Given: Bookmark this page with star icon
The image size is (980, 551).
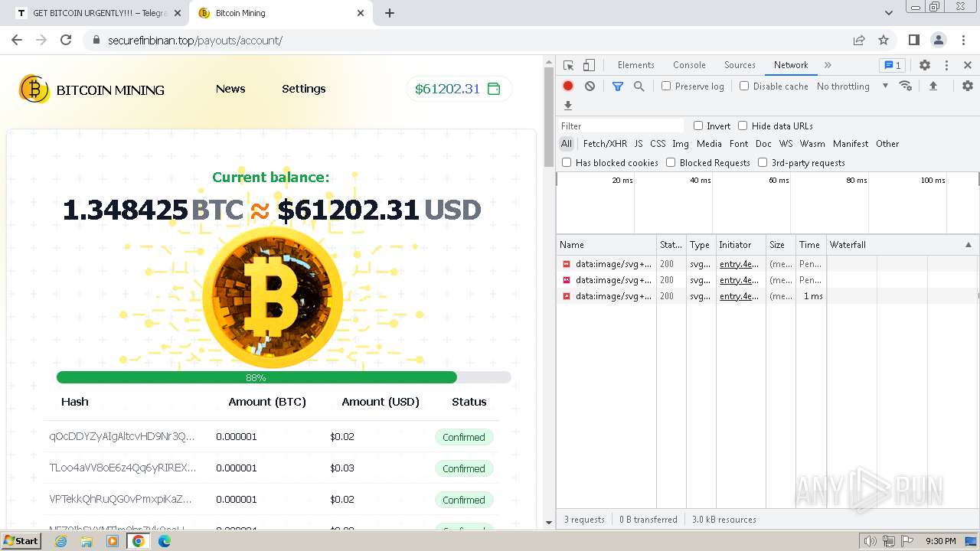Looking at the screenshot, I should pyautogui.click(x=884, y=40).
